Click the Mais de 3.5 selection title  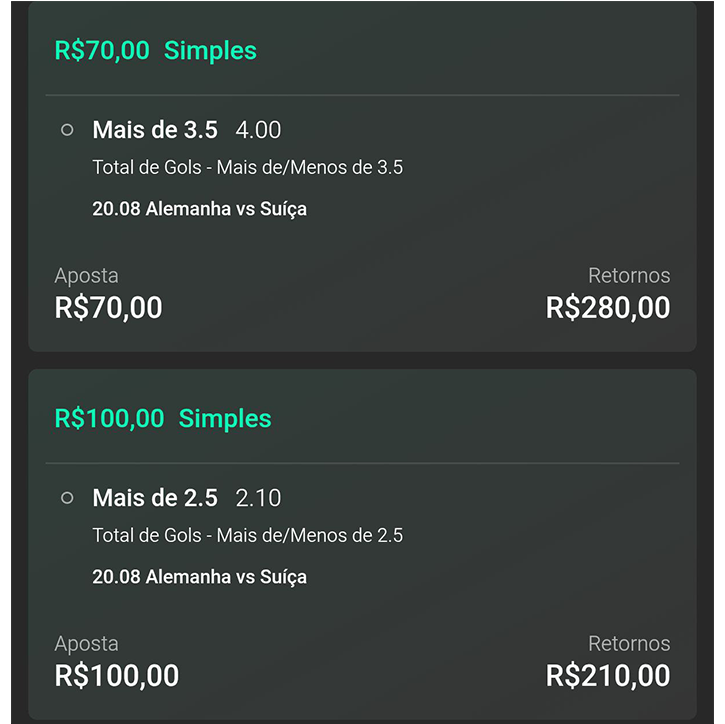point(154,130)
